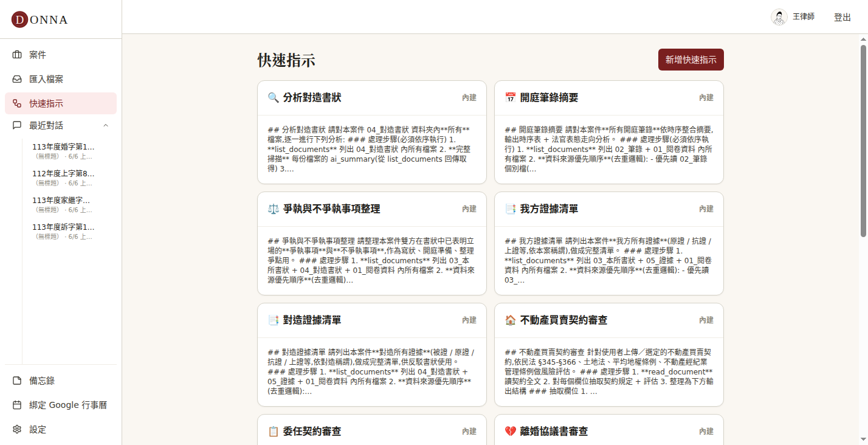Open the 分析對造書狀 card title

click(x=312, y=98)
